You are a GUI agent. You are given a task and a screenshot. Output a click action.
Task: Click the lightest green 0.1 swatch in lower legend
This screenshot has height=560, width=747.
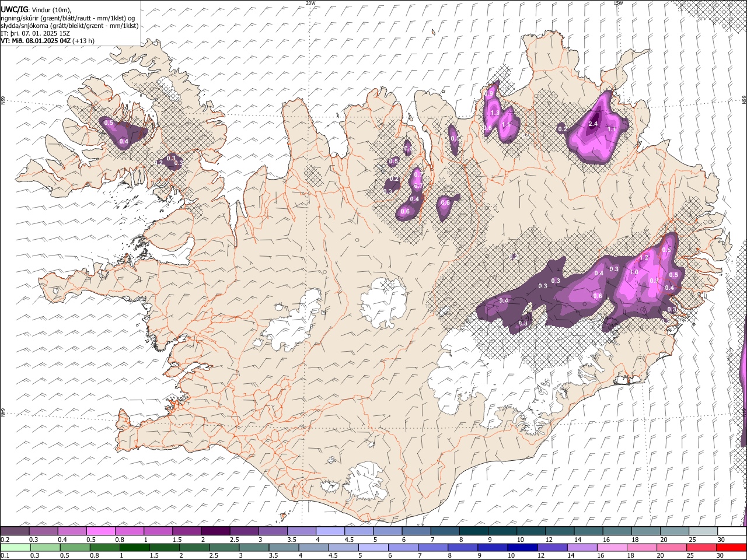pos(16,547)
